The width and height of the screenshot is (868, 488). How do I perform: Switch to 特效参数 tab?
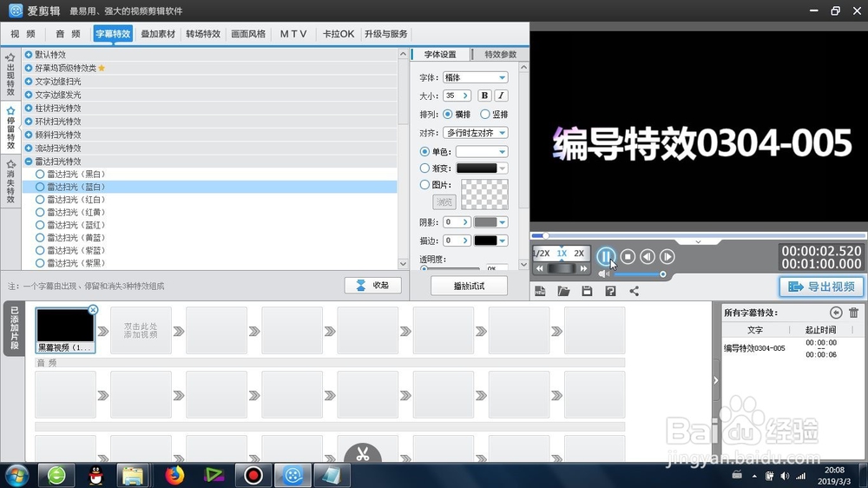coord(501,55)
